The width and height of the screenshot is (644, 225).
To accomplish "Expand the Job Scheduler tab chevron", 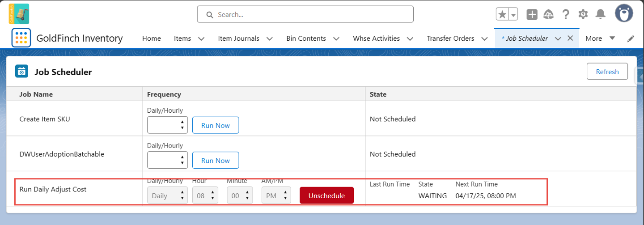I will point(558,39).
